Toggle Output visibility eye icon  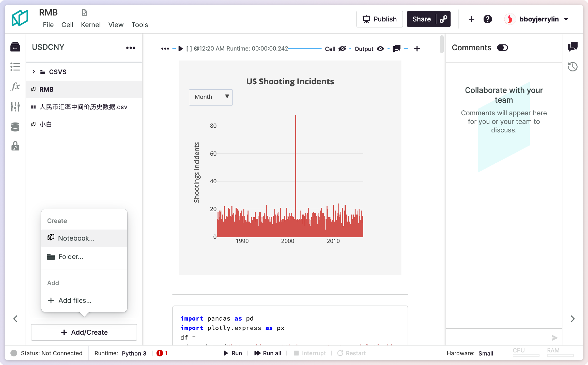click(380, 49)
